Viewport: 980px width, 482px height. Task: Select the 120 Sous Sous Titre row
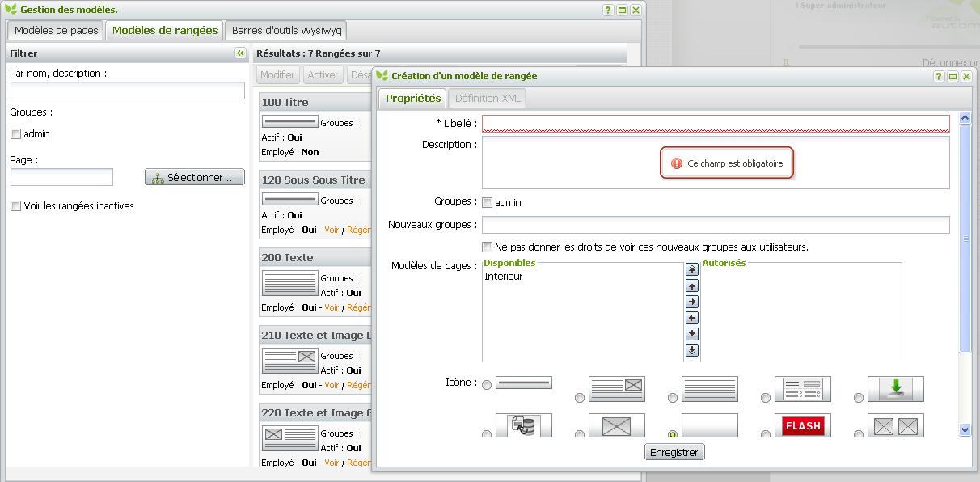(315, 180)
